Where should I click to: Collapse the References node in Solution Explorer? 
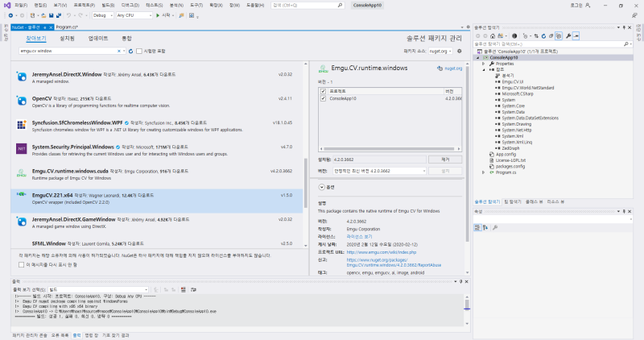coord(484,70)
